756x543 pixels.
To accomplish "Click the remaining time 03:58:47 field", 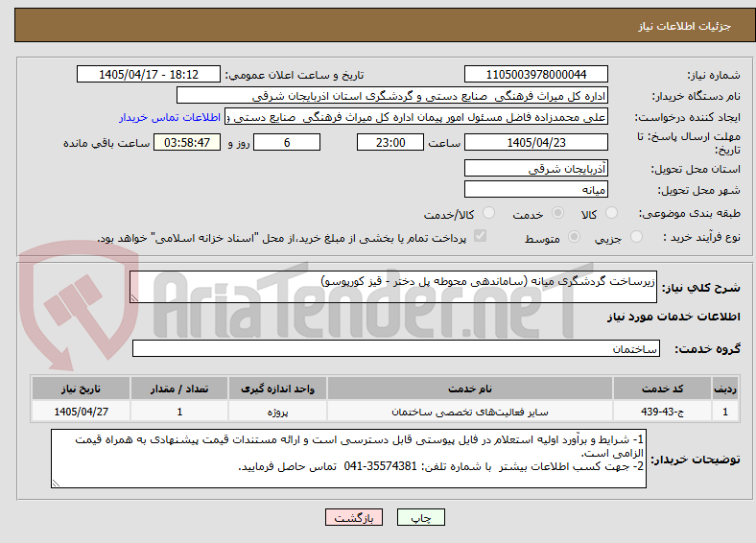I will point(187,142).
